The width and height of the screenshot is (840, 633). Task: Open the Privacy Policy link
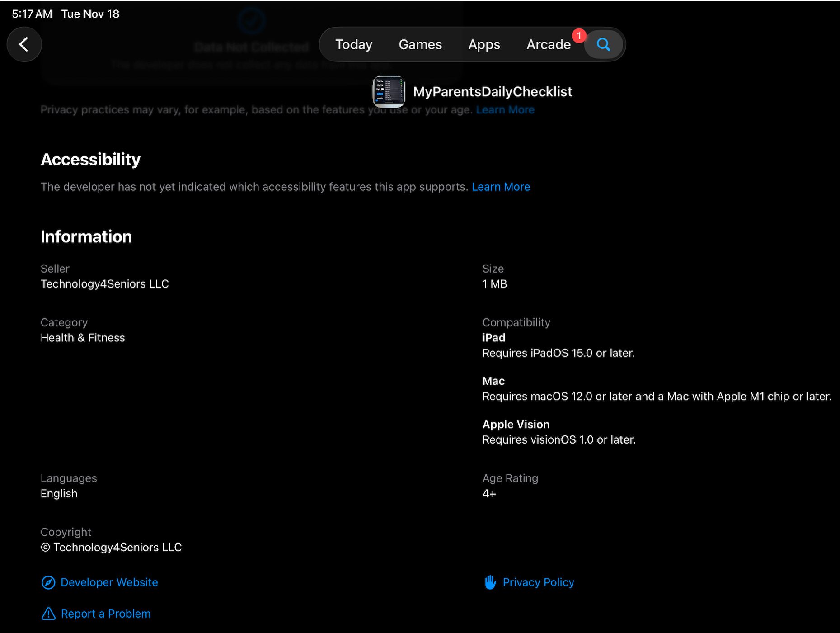(539, 582)
